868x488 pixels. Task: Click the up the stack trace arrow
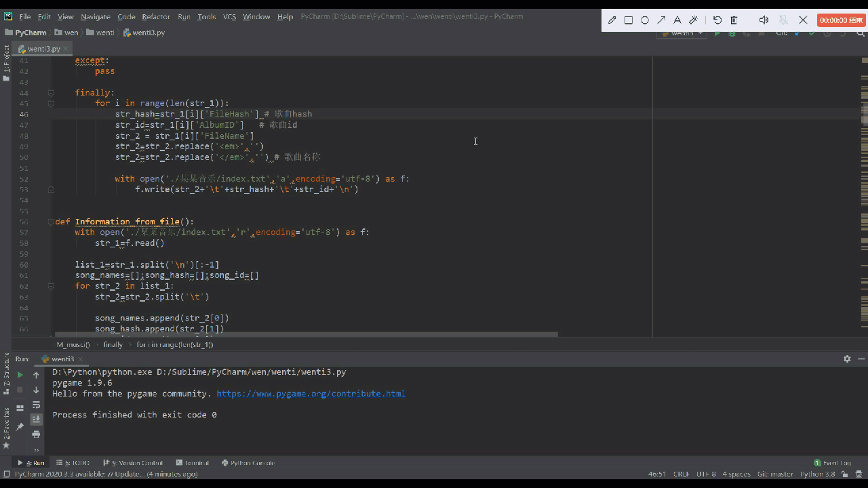(x=36, y=375)
